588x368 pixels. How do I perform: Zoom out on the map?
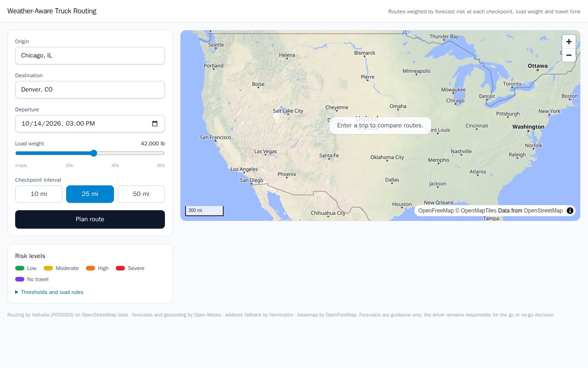pos(569,55)
